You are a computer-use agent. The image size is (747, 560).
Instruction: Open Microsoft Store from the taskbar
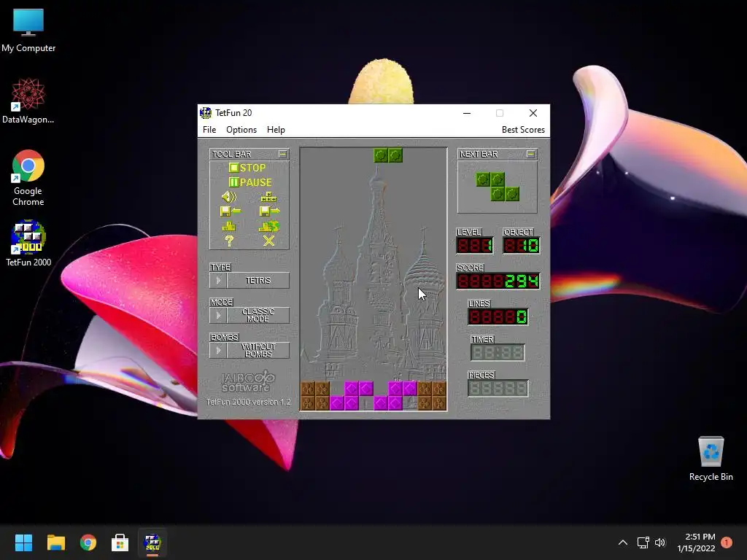click(x=120, y=542)
